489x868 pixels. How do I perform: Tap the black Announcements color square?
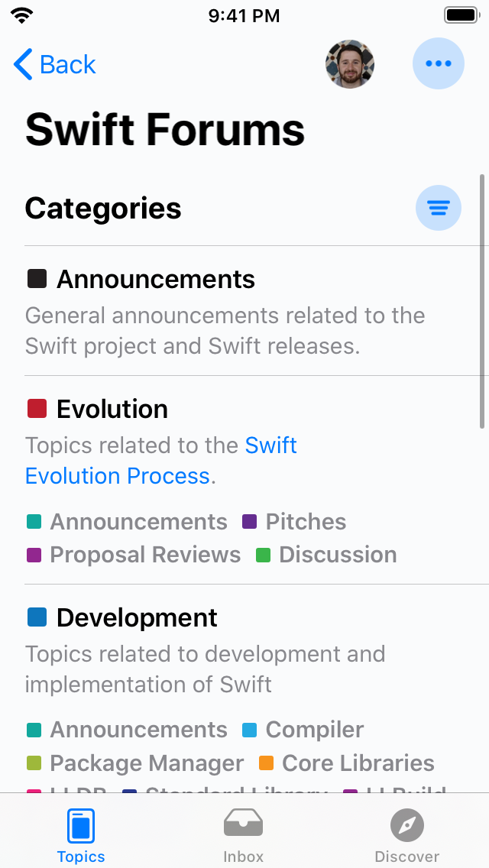[37, 279]
